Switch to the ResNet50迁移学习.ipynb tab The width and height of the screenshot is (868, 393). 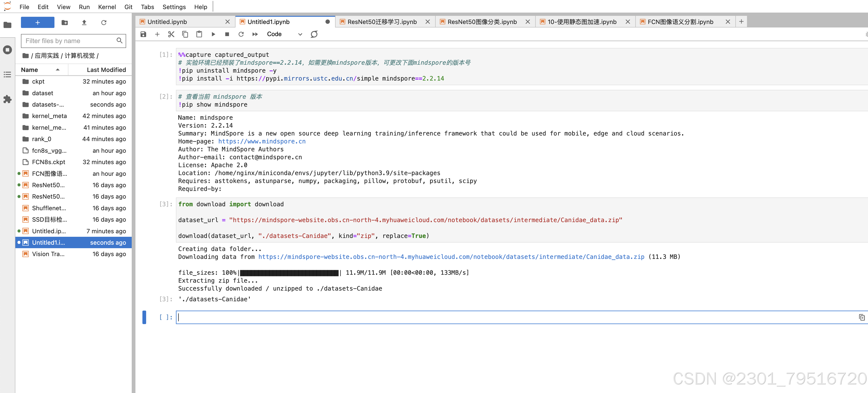point(382,22)
